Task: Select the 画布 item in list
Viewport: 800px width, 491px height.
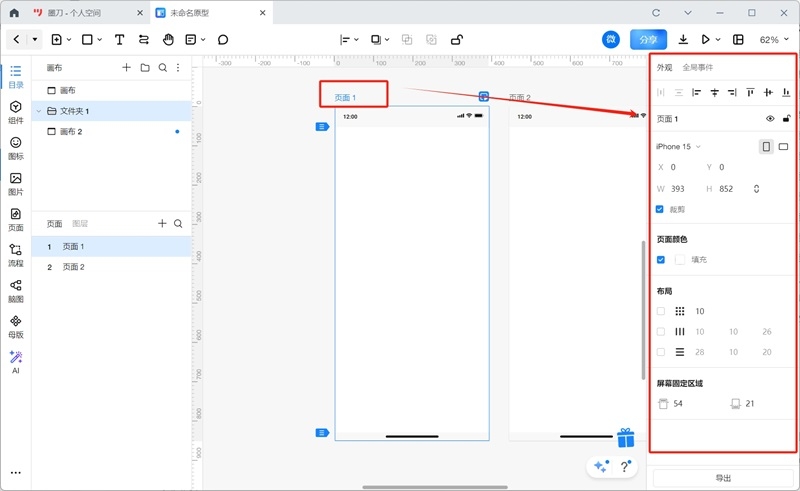Action: (111, 90)
